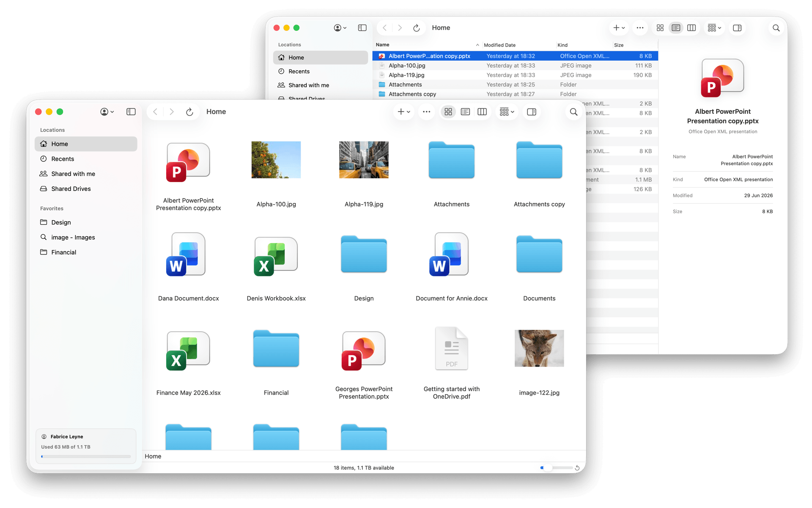The image size is (812, 508).
Task: Open Design favorite folder
Action: pyautogui.click(x=86, y=222)
